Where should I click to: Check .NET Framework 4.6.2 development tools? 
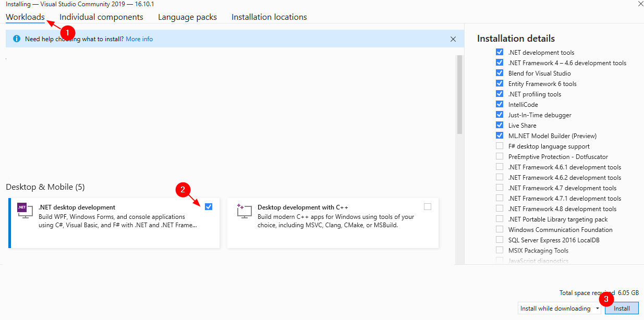pos(500,177)
